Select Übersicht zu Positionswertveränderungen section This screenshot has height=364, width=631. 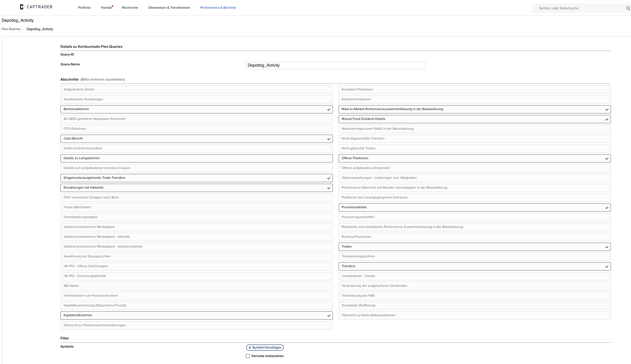(196, 325)
